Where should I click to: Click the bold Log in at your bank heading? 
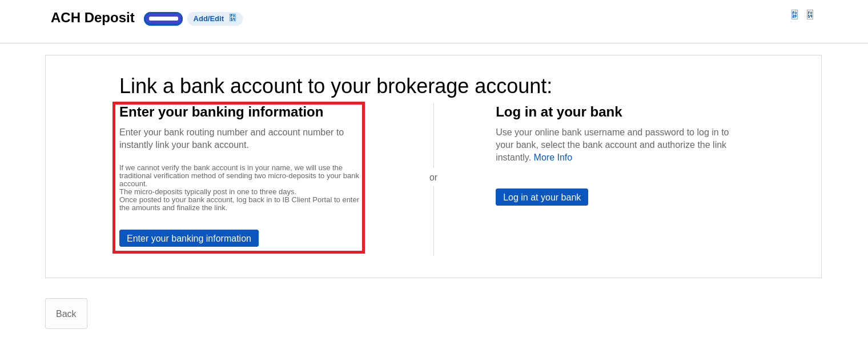click(559, 112)
